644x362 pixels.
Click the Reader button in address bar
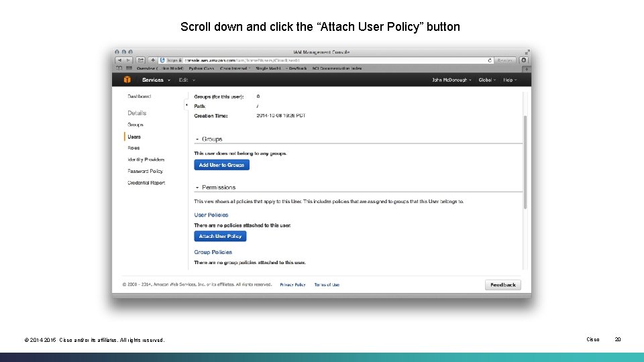pyautogui.click(x=504, y=60)
